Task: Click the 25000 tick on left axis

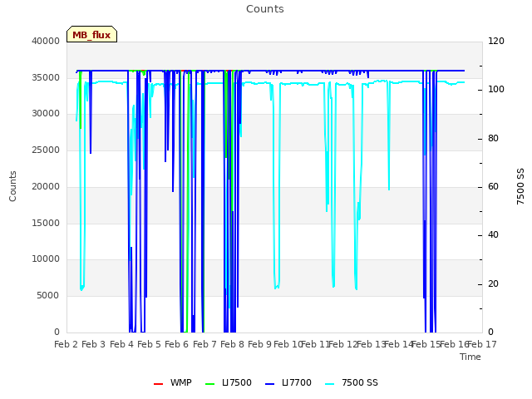Action: pos(46,150)
